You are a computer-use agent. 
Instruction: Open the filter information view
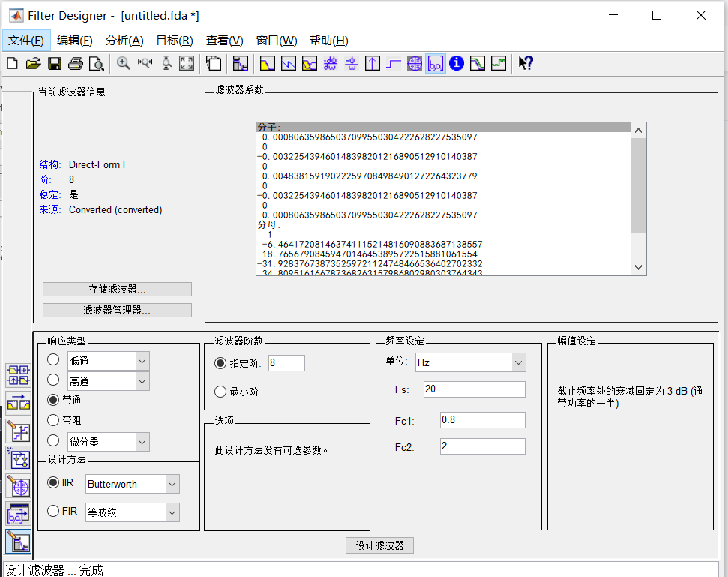tap(456, 63)
